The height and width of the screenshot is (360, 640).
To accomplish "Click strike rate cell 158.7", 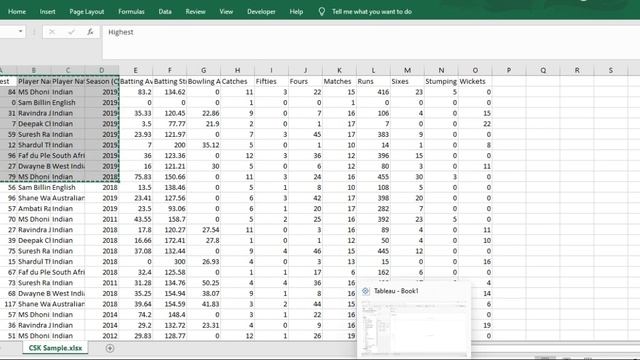I will pyautogui.click(x=169, y=219).
